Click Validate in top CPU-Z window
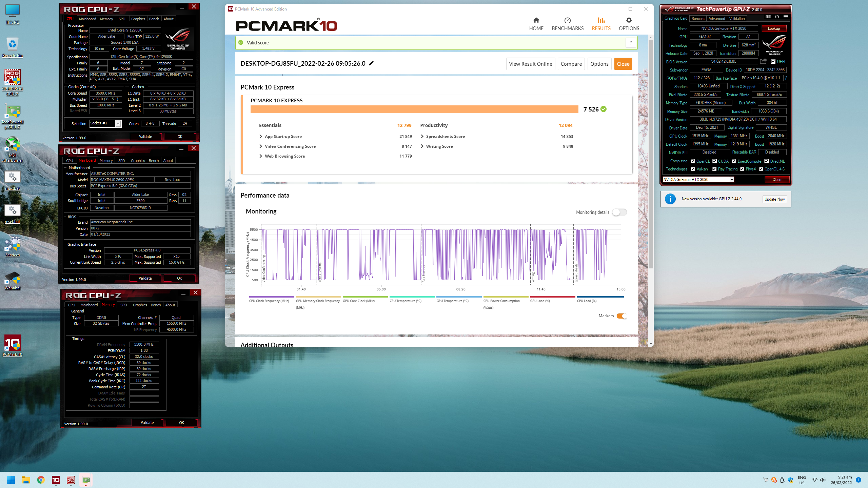868x488 pixels. pos(145,137)
